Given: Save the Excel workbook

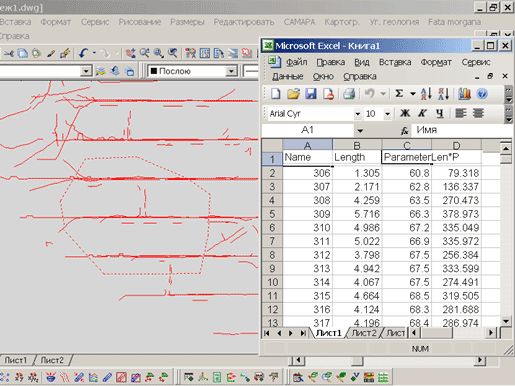Looking at the screenshot, I should click(x=311, y=94).
